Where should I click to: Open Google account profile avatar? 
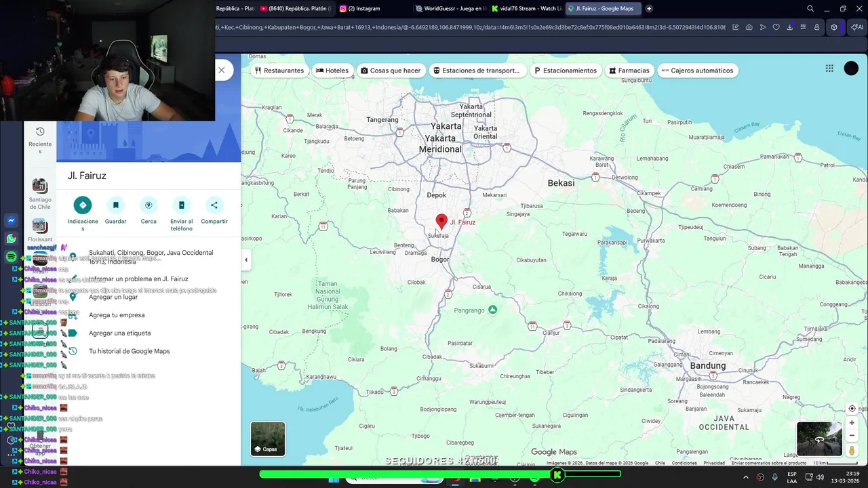851,68
